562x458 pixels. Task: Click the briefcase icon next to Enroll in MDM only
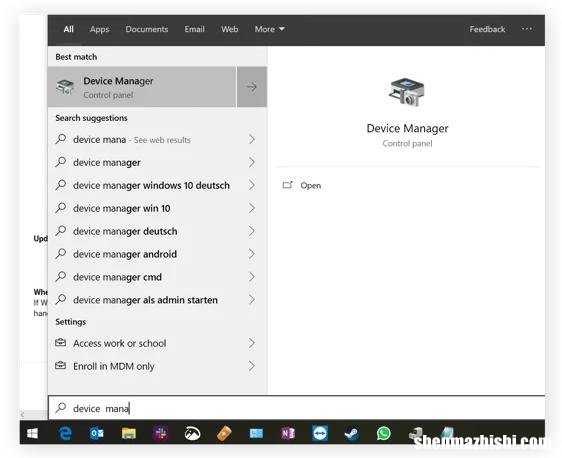60,366
